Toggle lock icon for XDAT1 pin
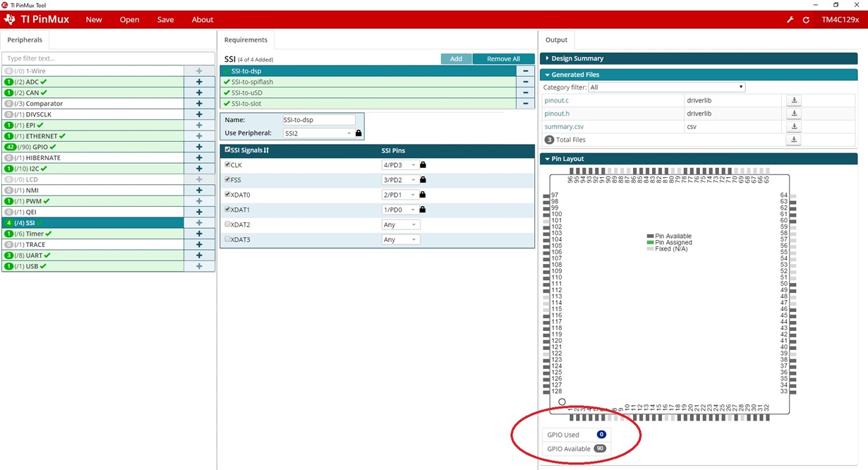The width and height of the screenshot is (868, 470). pos(423,210)
